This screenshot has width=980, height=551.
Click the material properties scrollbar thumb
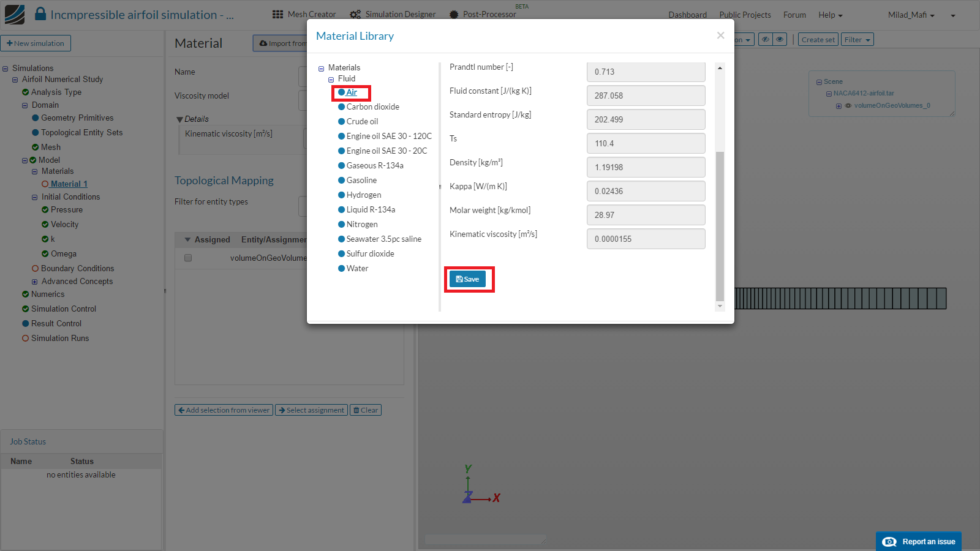pos(720,227)
